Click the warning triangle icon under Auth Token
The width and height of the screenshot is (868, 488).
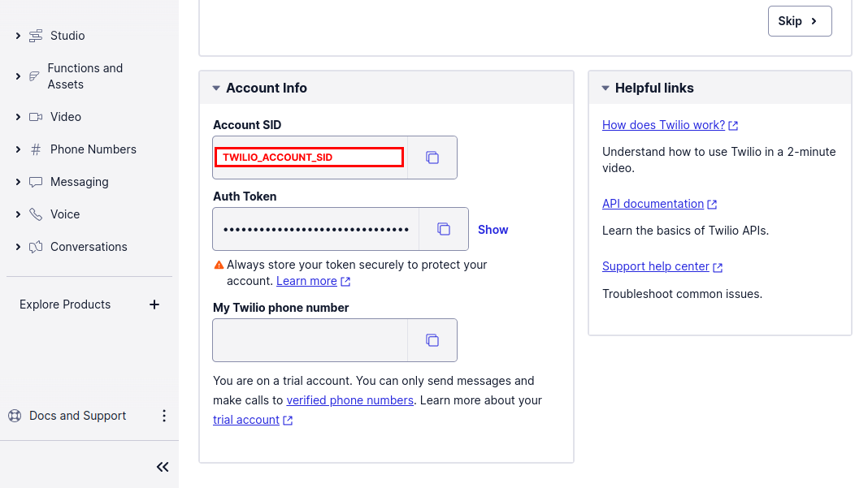coord(219,265)
